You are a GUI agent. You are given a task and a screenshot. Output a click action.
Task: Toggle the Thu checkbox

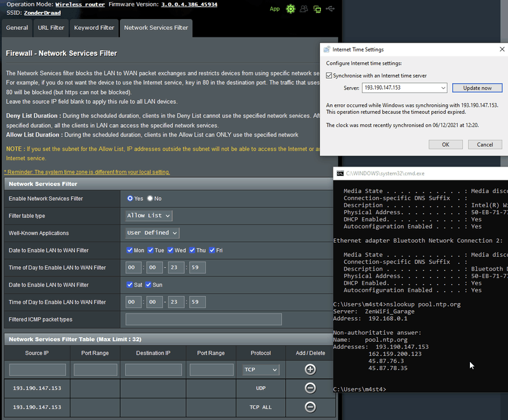(x=192, y=250)
